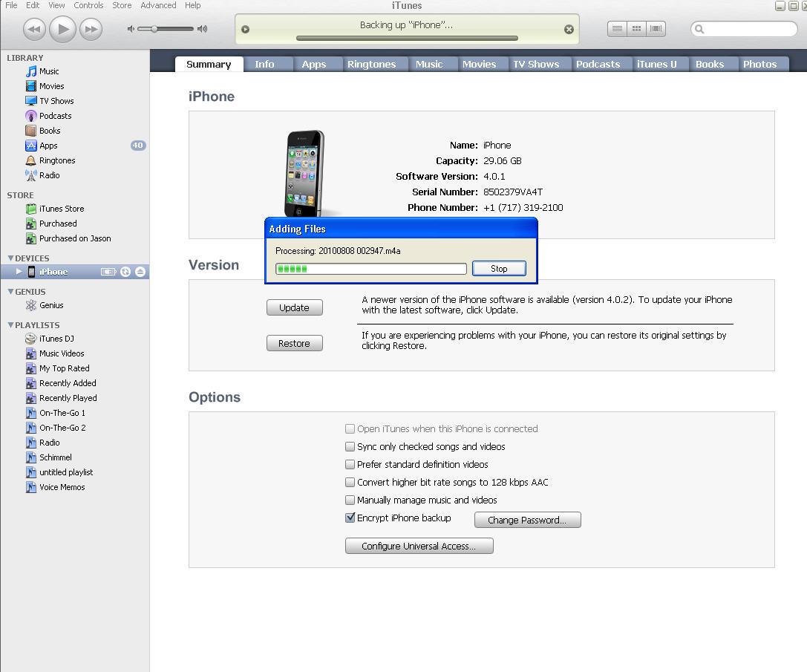Open the iTunes Store

pos(61,209)
